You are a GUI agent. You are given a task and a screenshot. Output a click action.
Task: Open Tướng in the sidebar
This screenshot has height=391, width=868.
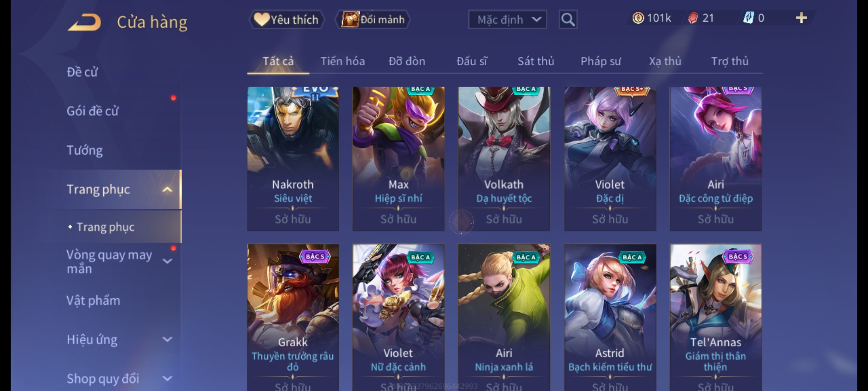85,150
